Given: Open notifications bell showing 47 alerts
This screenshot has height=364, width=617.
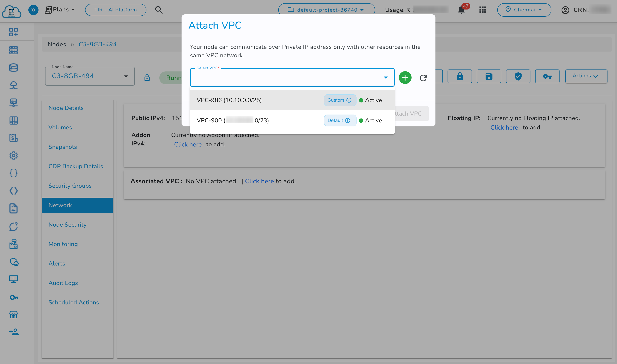Looking at the screenshot, I should click(461, 10).
